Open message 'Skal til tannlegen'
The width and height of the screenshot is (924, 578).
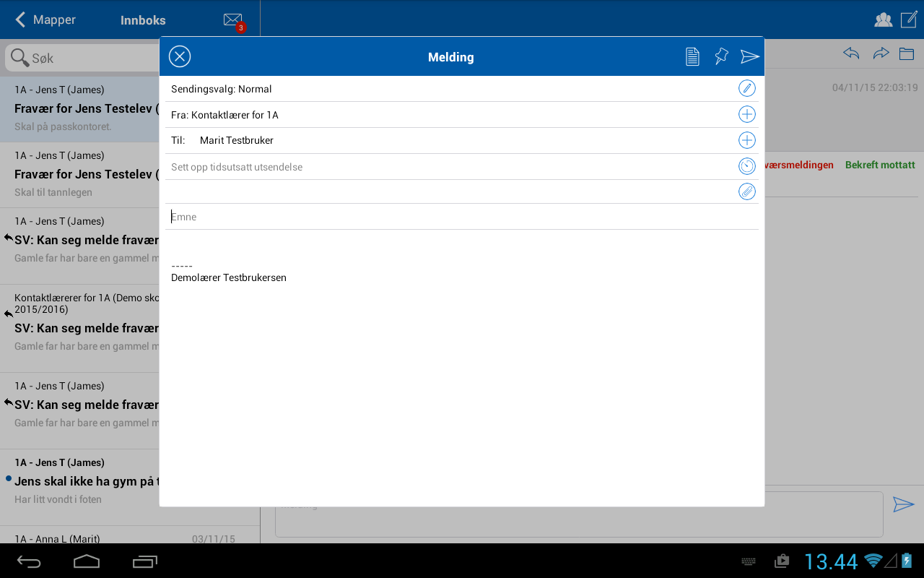[x=79, y=175]
